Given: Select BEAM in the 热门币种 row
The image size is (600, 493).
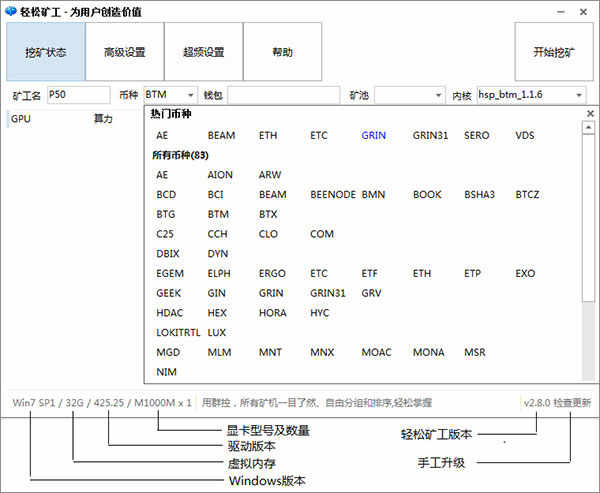Looking at the screenshot, I should [221, 135].
